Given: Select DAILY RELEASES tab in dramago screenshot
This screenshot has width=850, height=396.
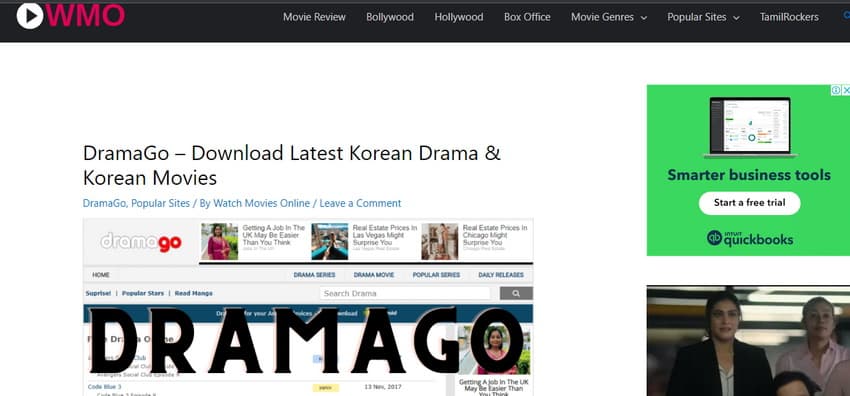Looking at the screenshot, I should point(501,275).
